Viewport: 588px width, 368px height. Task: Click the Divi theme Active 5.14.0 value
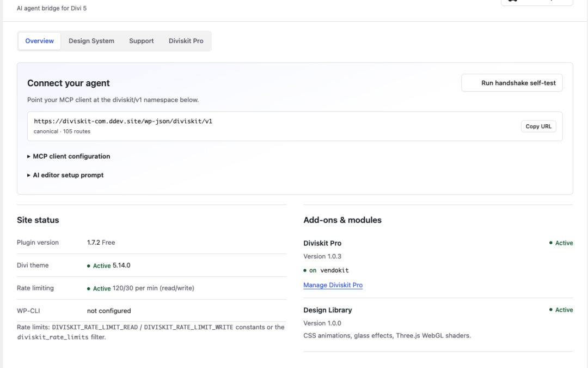click(109, 266)
